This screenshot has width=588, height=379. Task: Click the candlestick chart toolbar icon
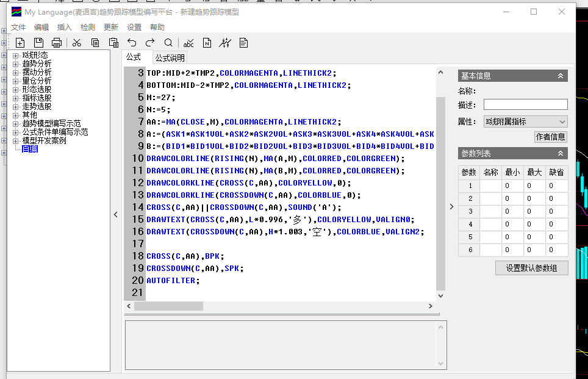tap(225, 43)
